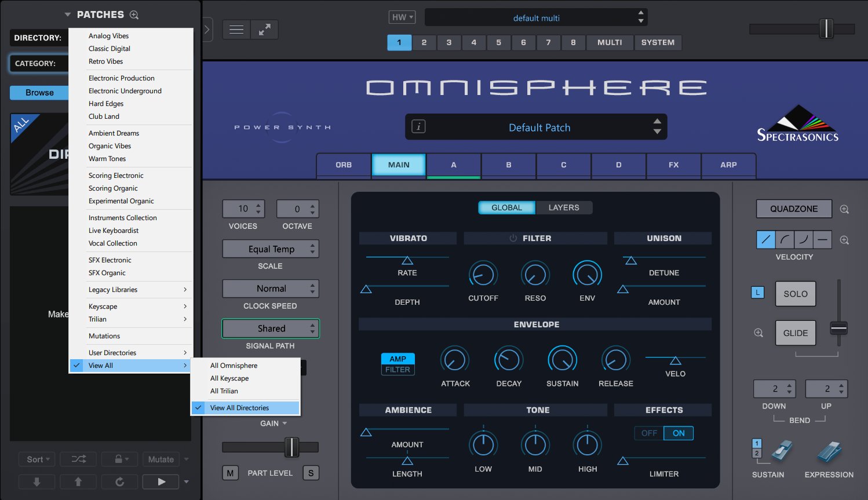This screenshot has height=500, width=868.
Task: Switch to the FX tab
Action: point(673,165)
